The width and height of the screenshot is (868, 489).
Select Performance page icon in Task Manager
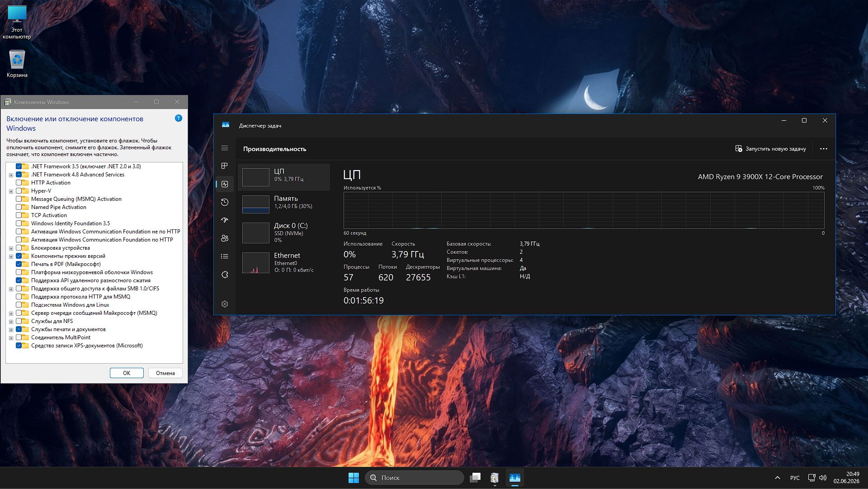click(225, 184)
